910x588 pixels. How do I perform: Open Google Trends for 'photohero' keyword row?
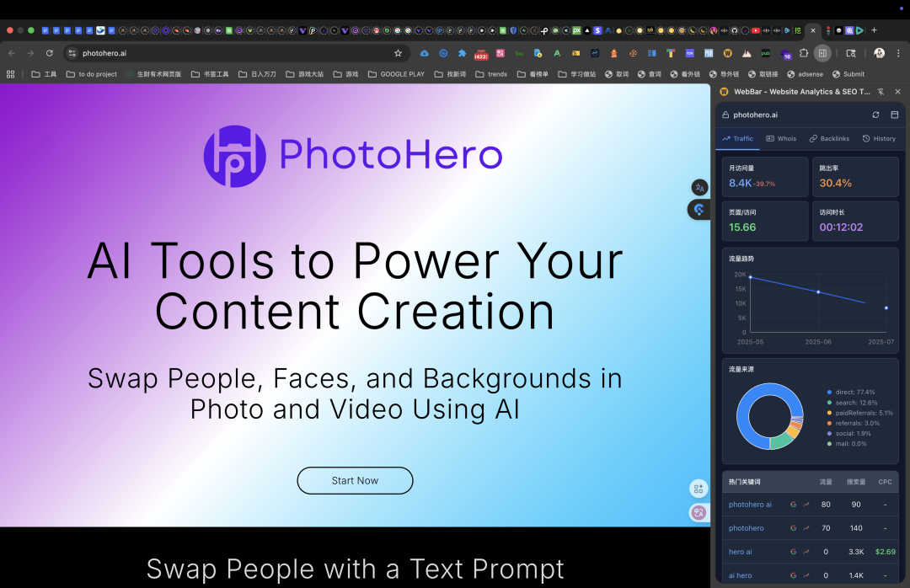(x=806, y=528)
